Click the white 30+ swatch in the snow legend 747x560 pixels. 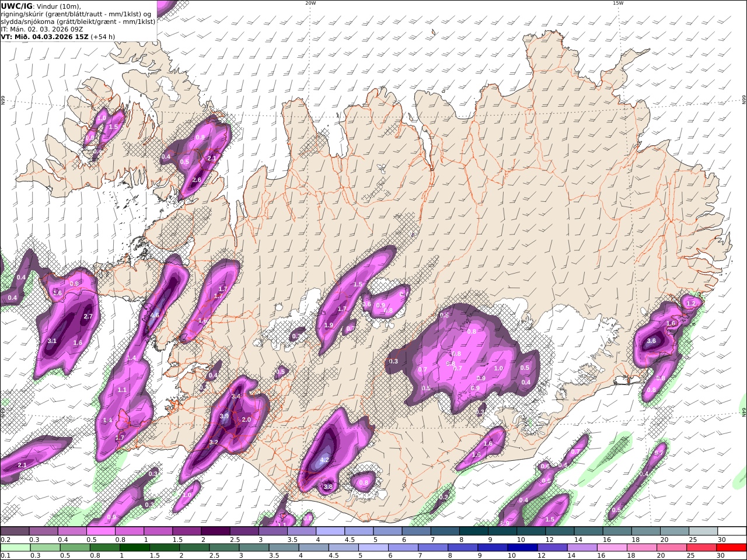(x=732, y=531)
